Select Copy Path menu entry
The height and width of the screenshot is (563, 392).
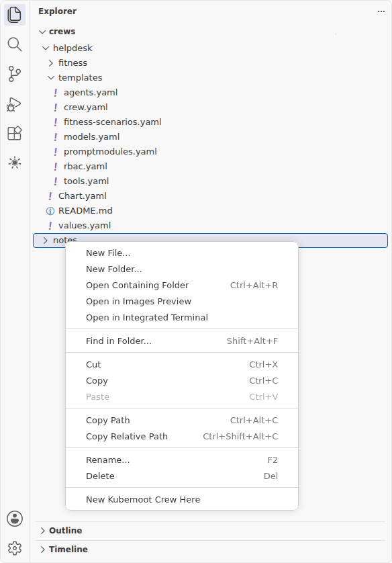click(x=182, y=421)
